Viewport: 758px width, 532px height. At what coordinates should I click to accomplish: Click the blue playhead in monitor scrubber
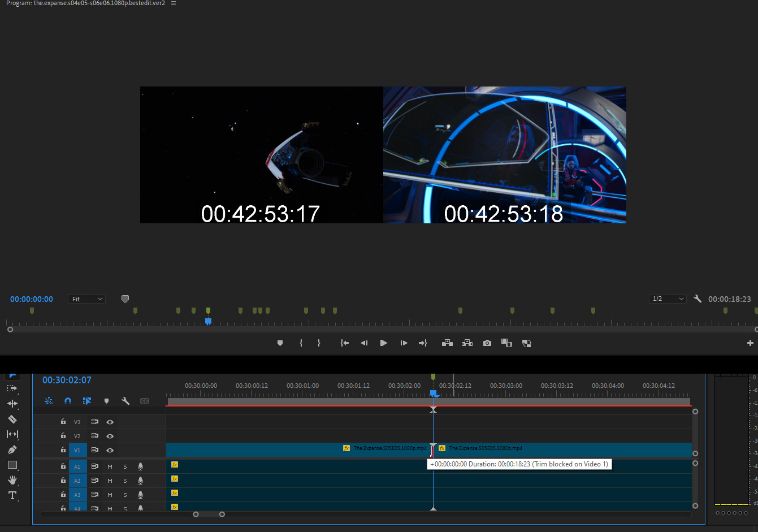point(208,321)
